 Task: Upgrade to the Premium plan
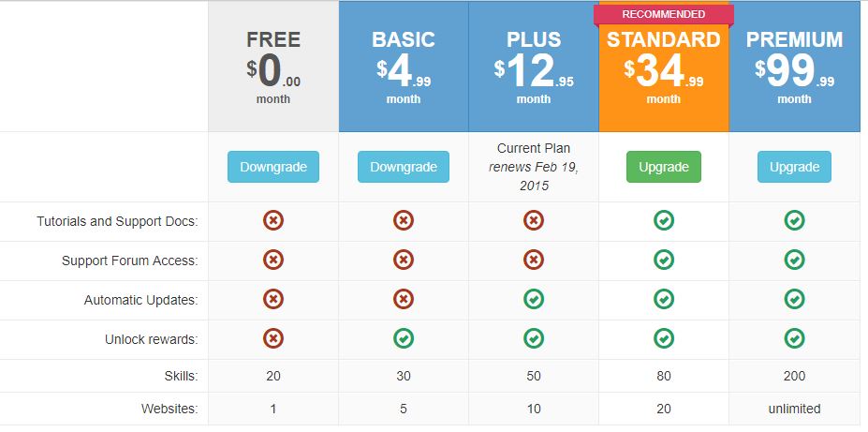tap(794, 167)
